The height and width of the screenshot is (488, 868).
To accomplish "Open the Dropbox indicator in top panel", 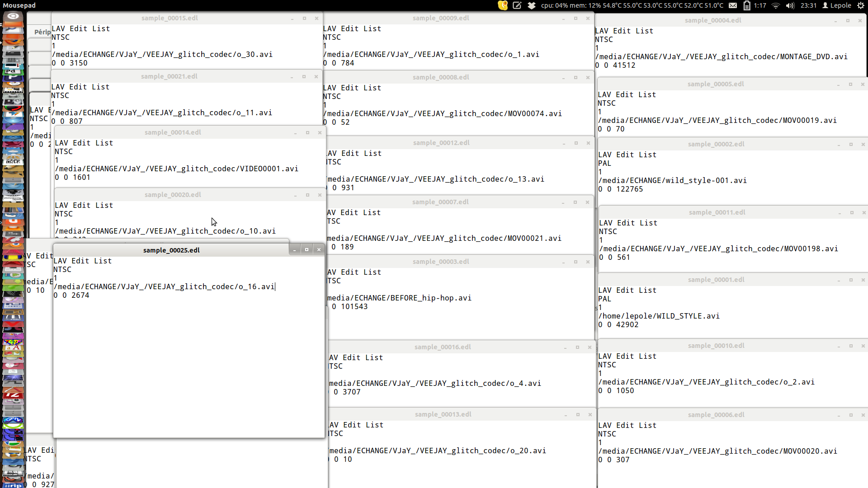I will coord(532,5).
